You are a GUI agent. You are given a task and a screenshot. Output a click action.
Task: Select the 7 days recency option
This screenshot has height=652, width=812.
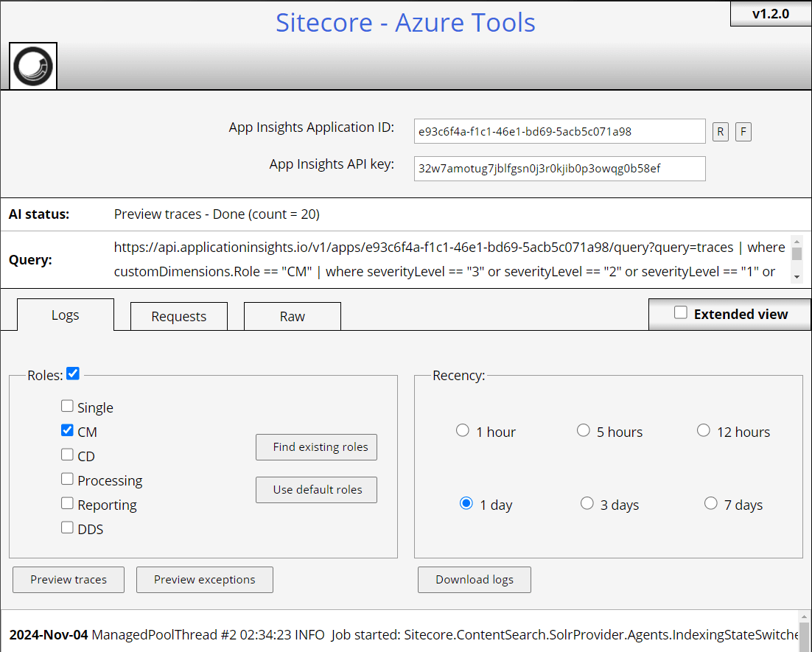click(710, 503)
